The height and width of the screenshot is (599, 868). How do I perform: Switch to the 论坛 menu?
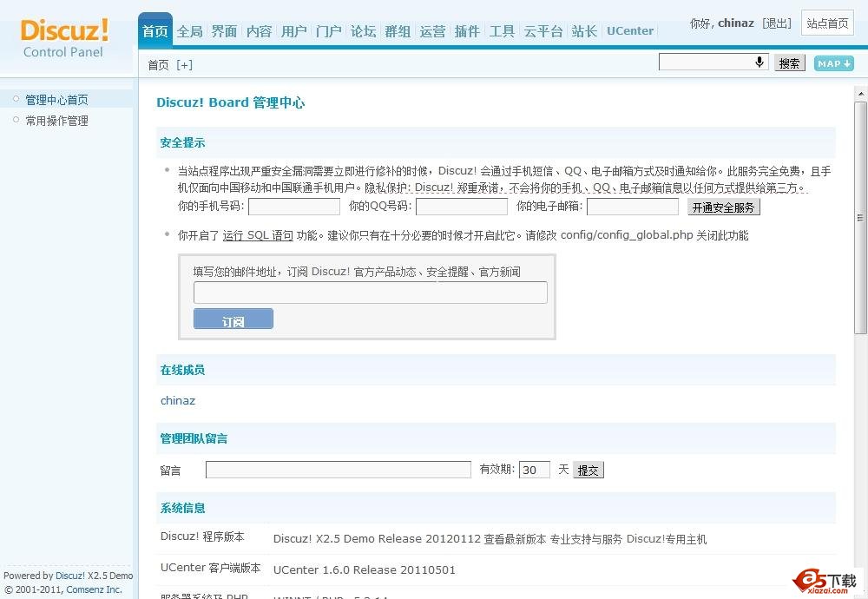[x=363, y=31]
